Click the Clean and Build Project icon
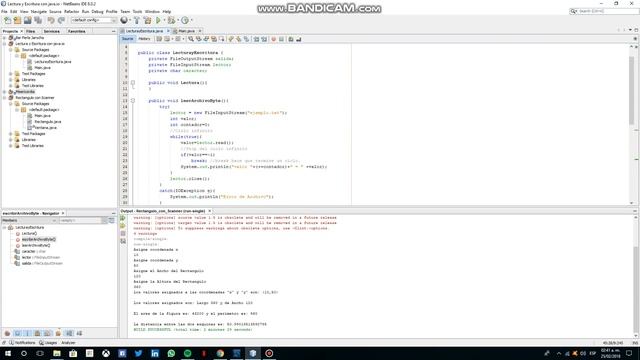This screenshot has width=640, height=360. point(147,20)
